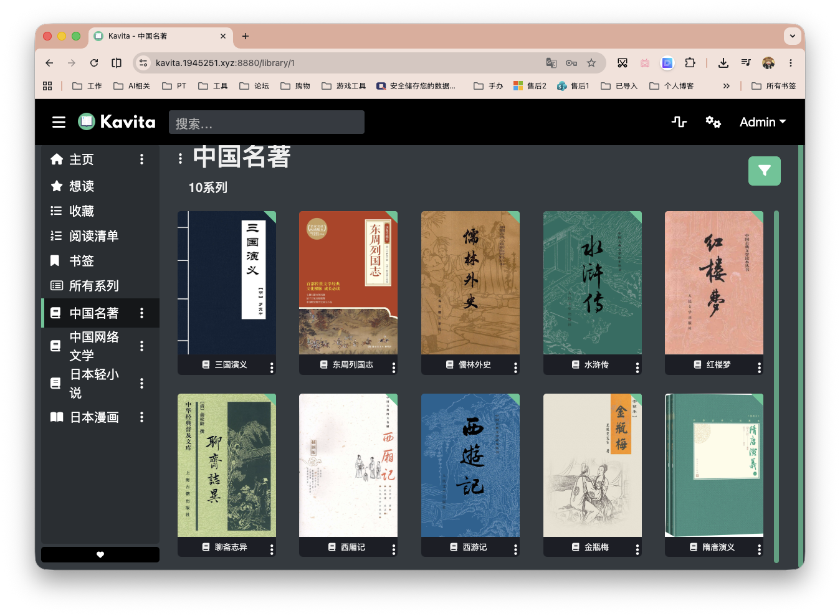Open Chrome three-dot menu
Screen dimensions: 840x616
pyautogui.click(x=791, y=63)
